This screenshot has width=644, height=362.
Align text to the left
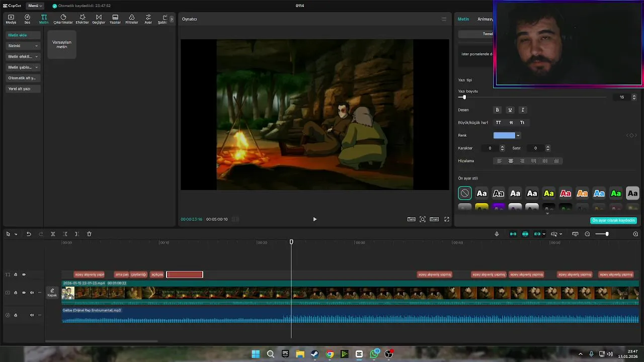pos(499,161)
